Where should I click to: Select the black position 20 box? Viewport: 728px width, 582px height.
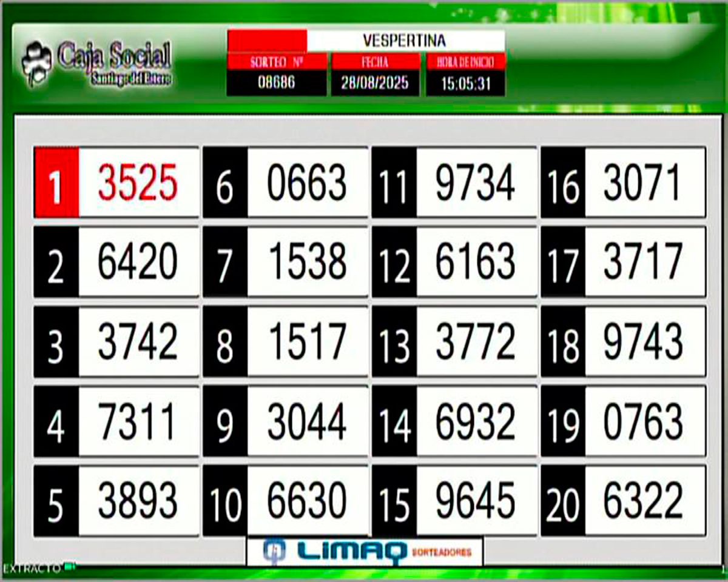tap(562, 501)
